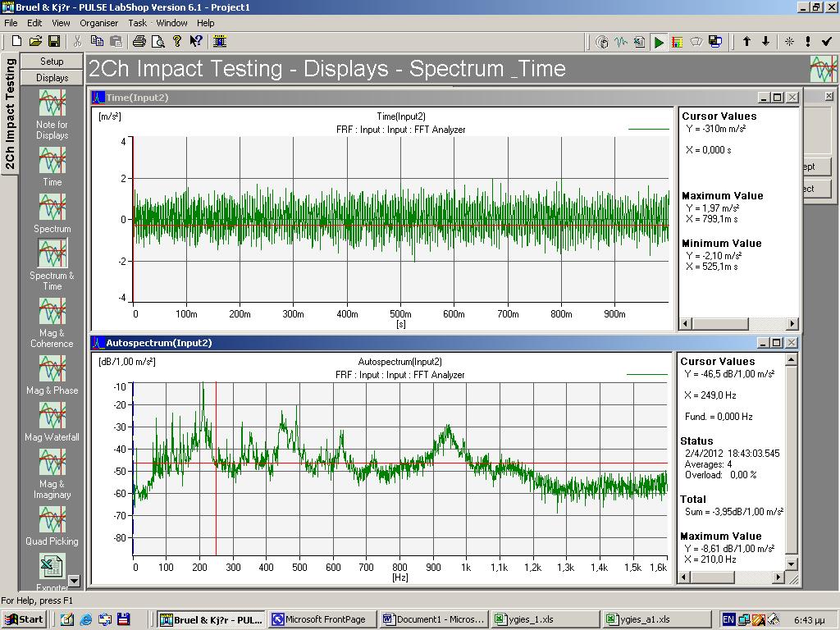Click the green Start measurement play button
This screenshot has height=630, width=840.
[659, 42]
